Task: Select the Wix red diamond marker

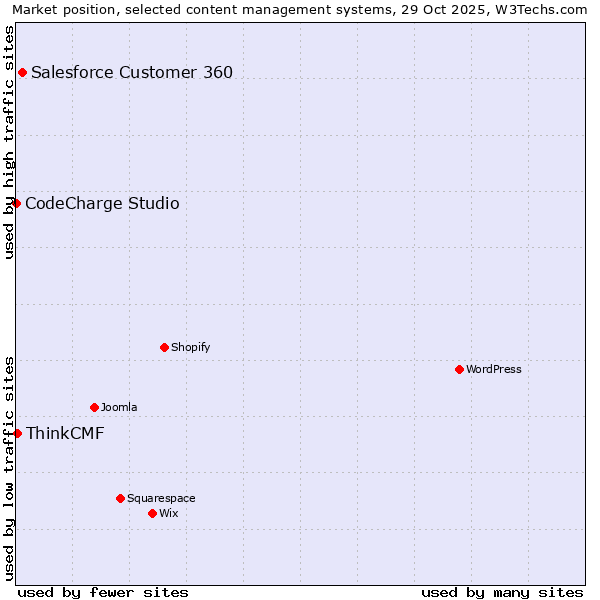Action: (x=152, y=513)
